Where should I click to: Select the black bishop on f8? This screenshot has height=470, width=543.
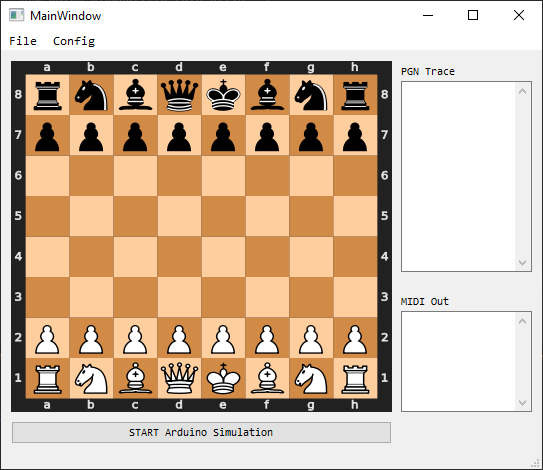267,95
